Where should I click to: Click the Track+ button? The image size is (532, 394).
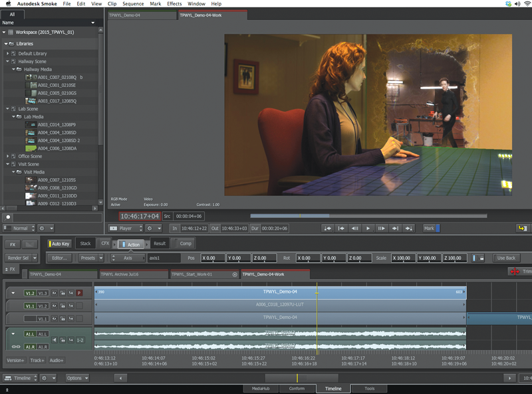pyautogui.click(x=37, y=360)
